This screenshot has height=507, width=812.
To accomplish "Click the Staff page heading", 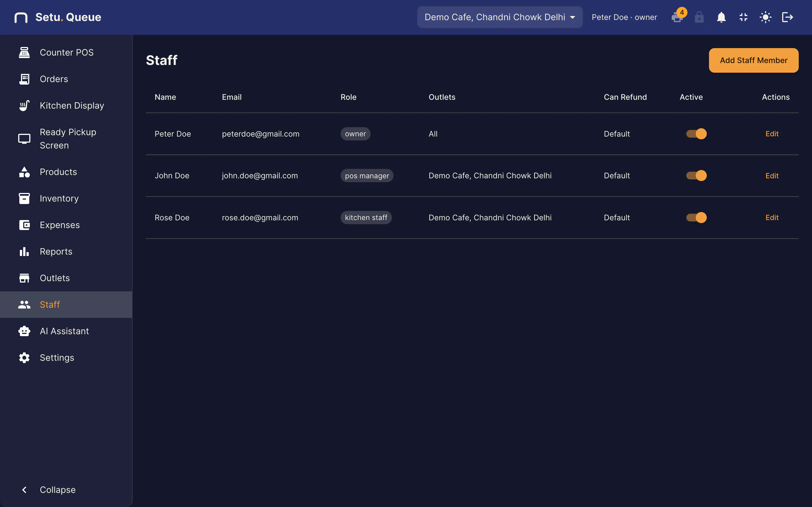I will 162,60.
